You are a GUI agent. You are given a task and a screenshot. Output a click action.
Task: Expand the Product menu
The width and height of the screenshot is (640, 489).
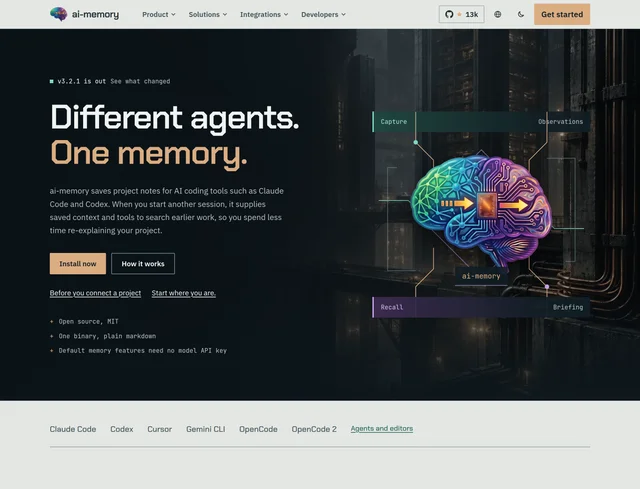click(159, 14)
